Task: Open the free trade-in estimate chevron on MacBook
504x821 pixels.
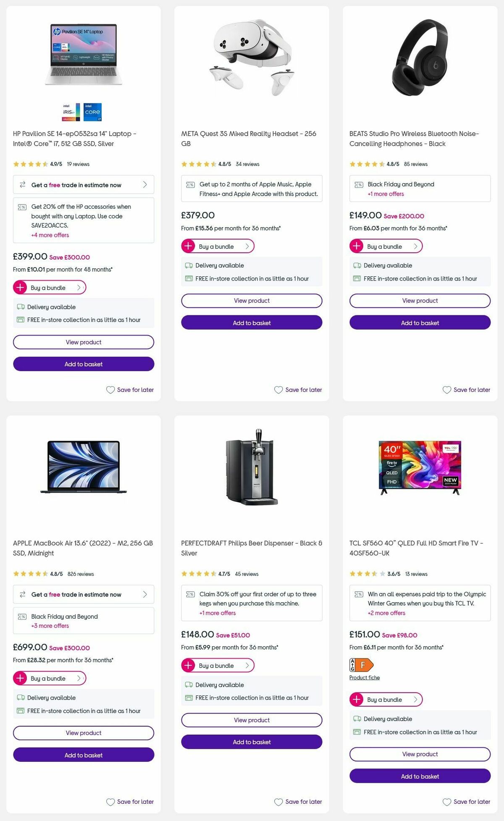Action: click(x=144, y=594)
